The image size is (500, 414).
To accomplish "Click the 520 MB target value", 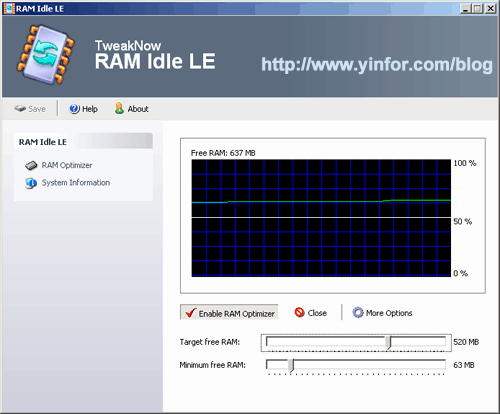I will (x=466, y=342).
